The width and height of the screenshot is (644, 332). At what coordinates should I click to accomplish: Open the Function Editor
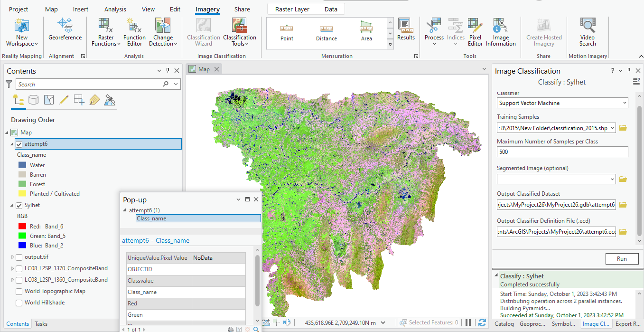pos(134,31)
